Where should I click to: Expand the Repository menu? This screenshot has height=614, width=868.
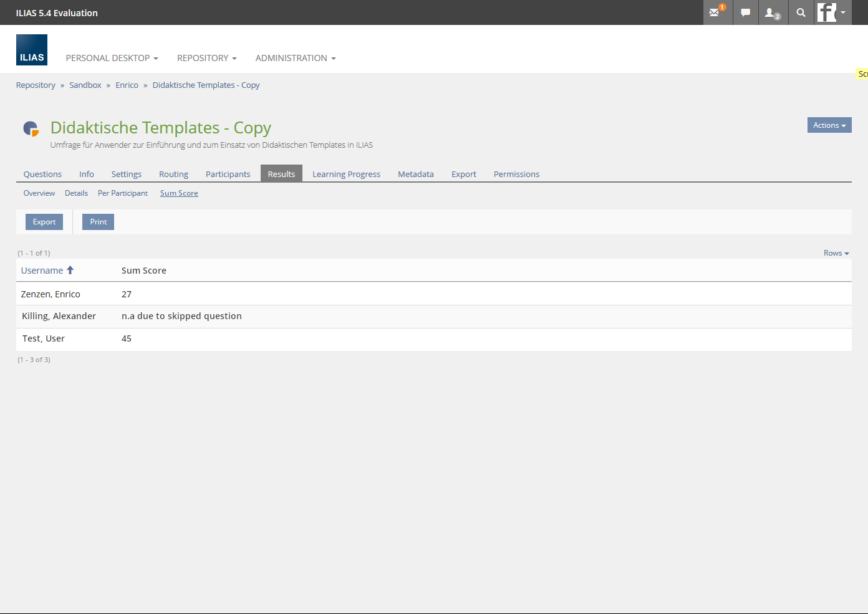pyautogui.click(x=206, y=58)
